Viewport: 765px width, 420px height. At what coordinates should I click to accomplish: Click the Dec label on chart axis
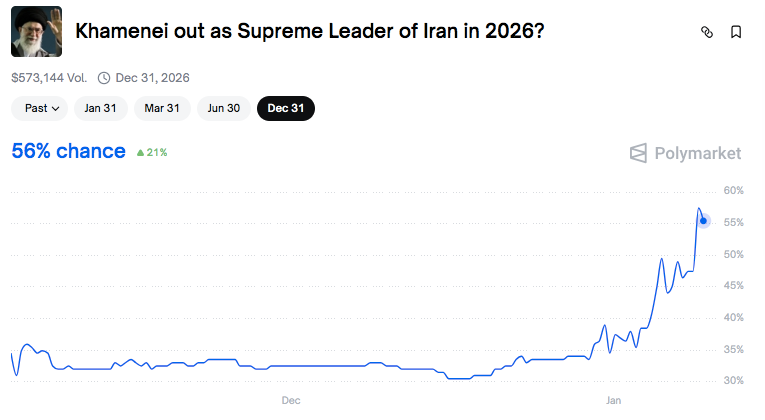click(x=291, y=400)
